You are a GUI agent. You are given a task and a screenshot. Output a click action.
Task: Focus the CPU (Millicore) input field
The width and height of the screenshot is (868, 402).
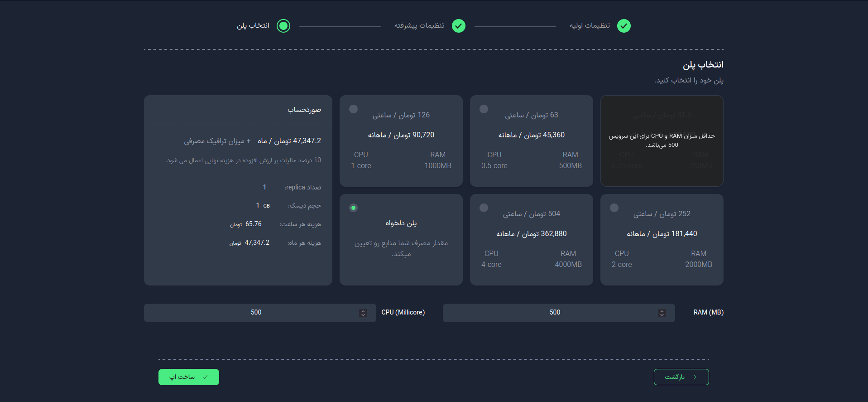point(256,313)
